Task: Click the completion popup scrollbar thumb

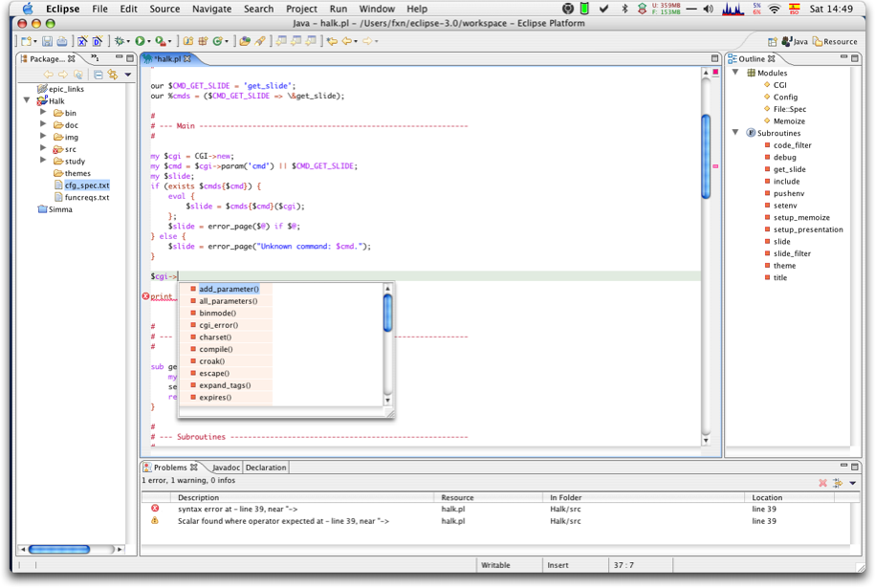Action: [x=387, y=313]
